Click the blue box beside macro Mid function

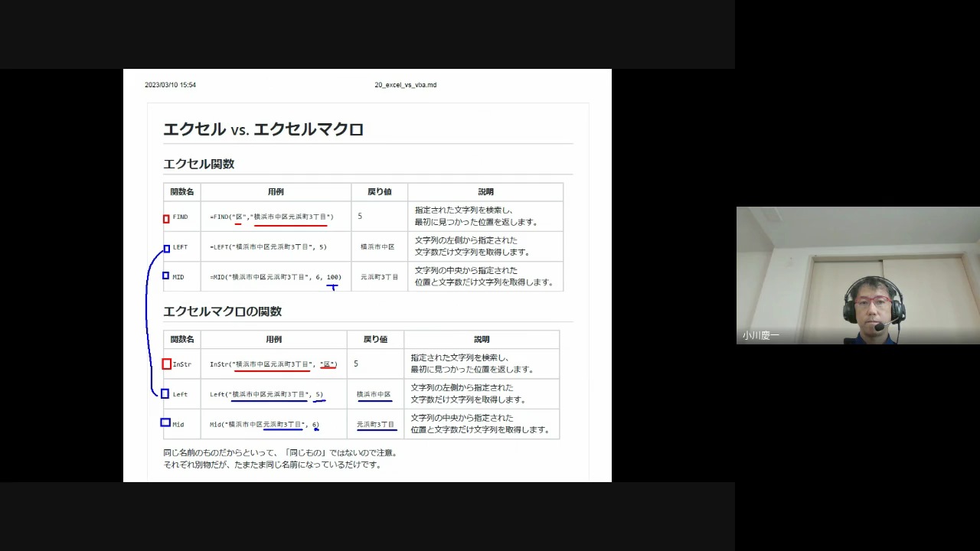tap(165, 422)
